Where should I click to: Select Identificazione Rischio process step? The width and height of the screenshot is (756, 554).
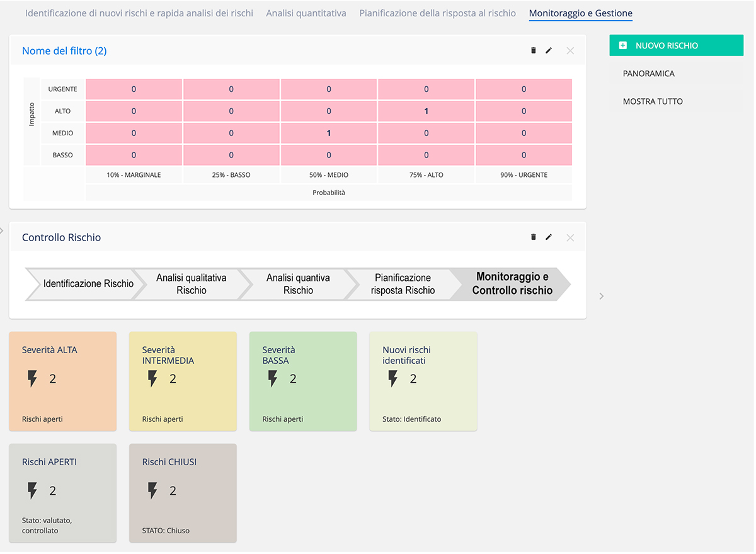[x=87, y=284]
